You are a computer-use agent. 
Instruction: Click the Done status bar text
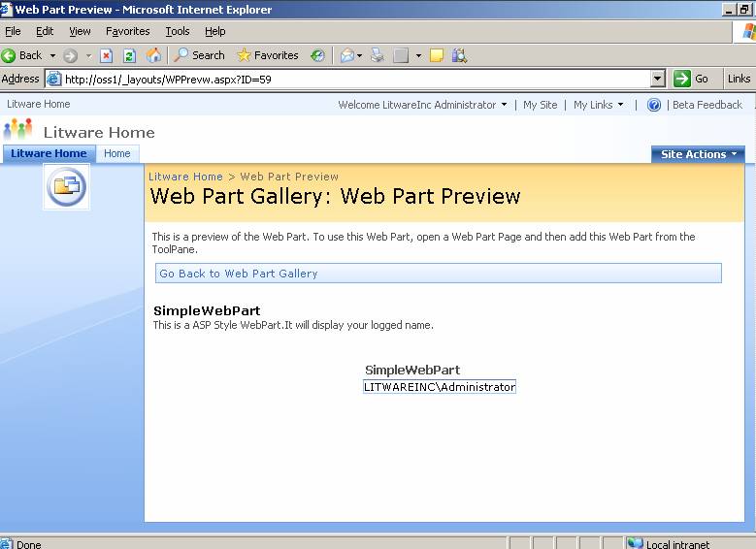[x=29, y=544]
